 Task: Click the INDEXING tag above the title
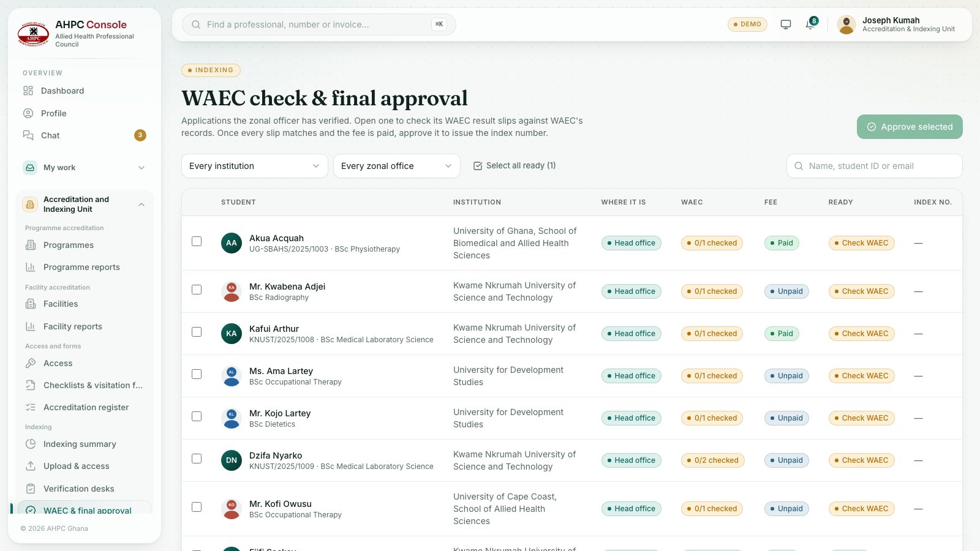coord(211,70)
